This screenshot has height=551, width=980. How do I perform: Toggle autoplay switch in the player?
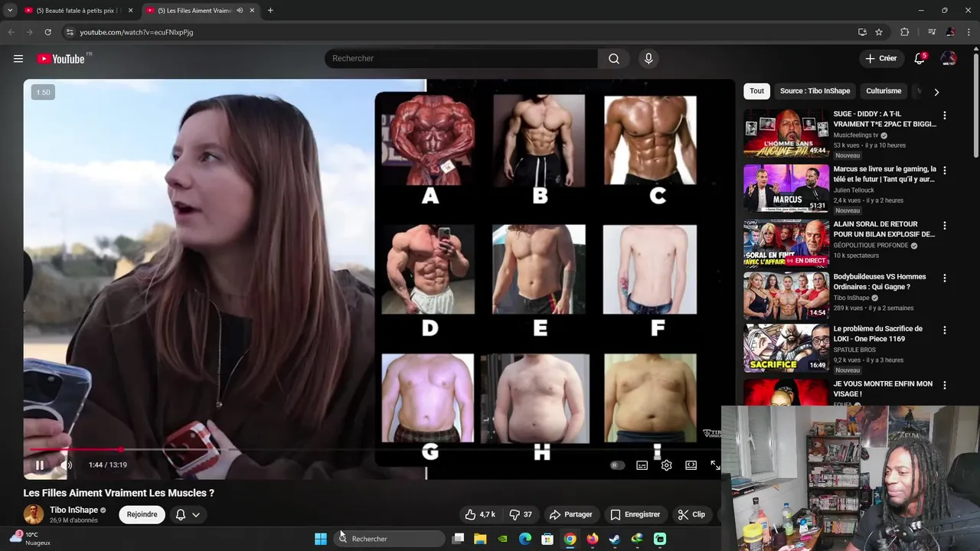point(617,465)
